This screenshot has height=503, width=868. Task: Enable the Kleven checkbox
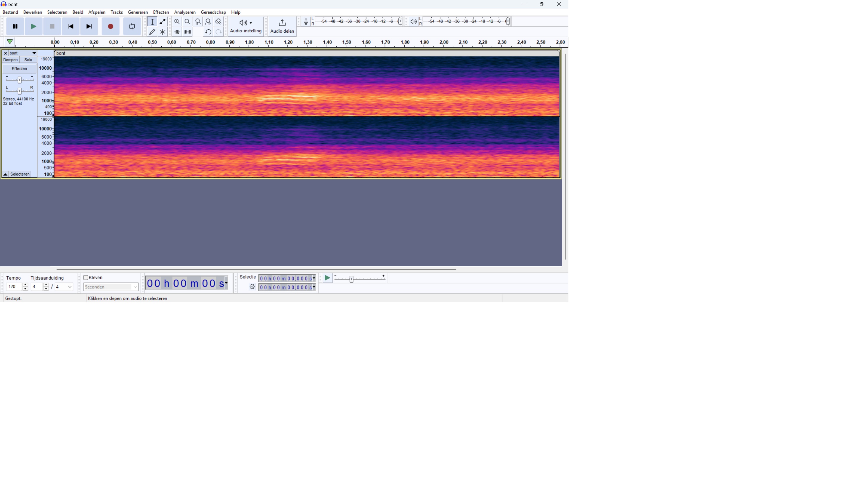click(x=86, y=278)
